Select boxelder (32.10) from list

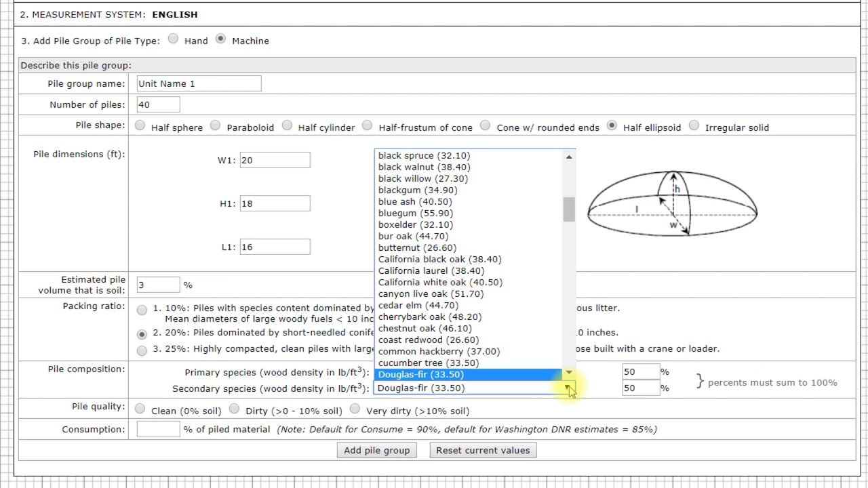click(469, 224)
